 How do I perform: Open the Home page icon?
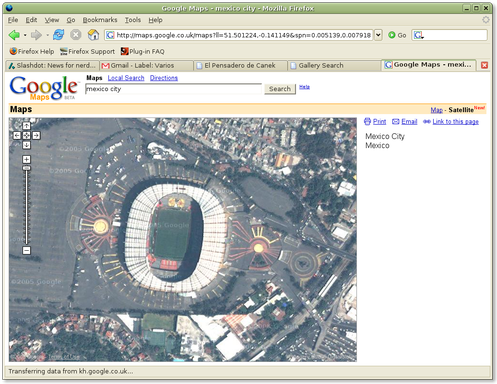[93, 34]
